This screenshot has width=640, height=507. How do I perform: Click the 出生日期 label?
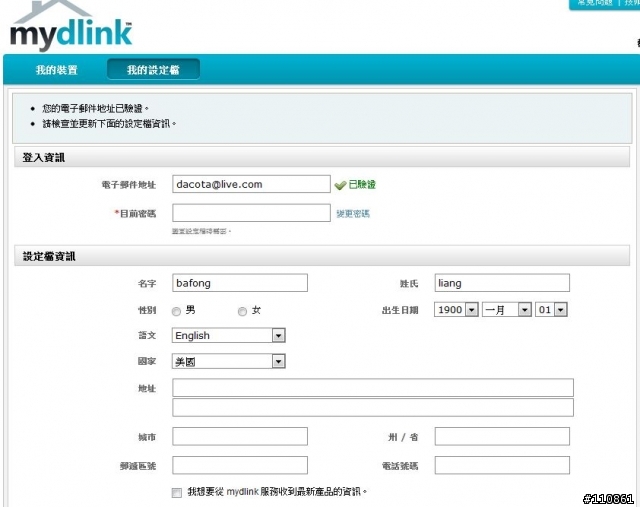(x=400, y=310)
